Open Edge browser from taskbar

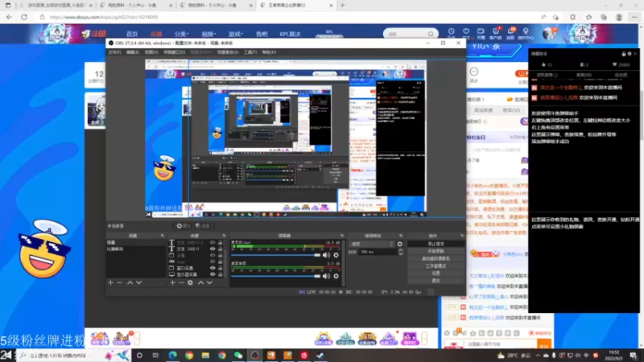pyautogui.click(x=172, y=355)
